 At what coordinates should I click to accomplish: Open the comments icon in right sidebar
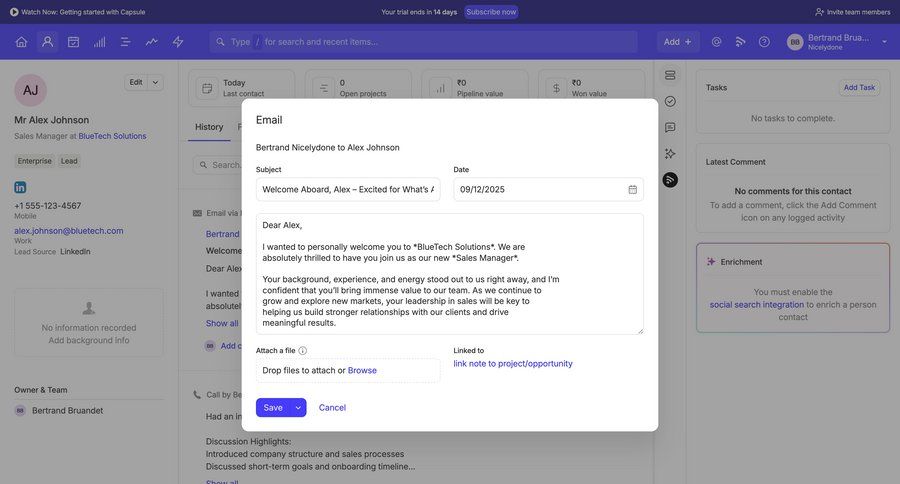point(670,127)
